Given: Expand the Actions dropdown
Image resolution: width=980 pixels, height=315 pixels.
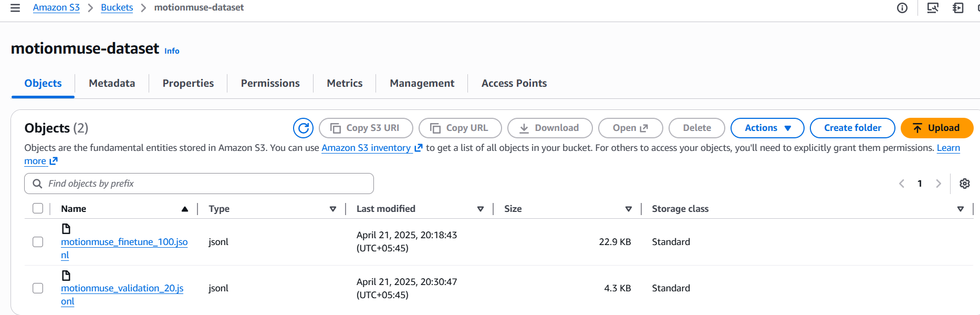Looking at the screenshot, I should pos(767,128).
